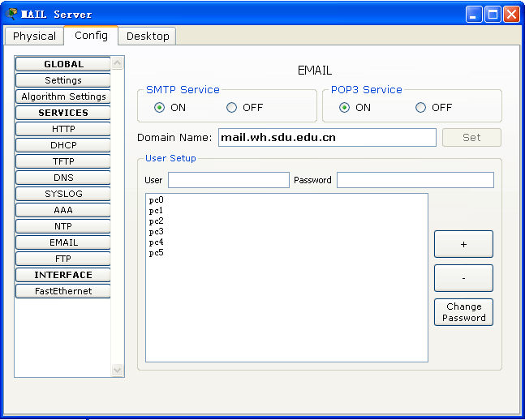Focus the User input field
The height and width of the screenshot is (420, 525).
228,180
